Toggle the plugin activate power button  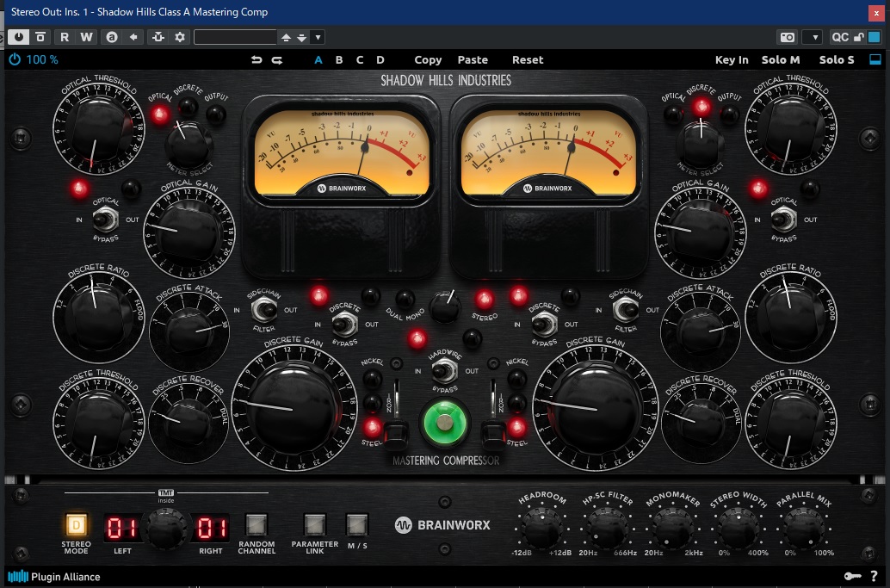19,37
